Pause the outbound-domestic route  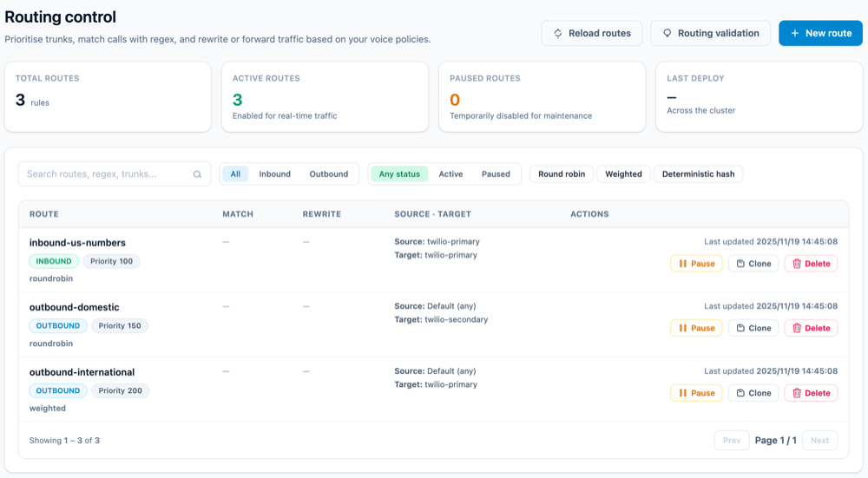(x=696, y=328)
